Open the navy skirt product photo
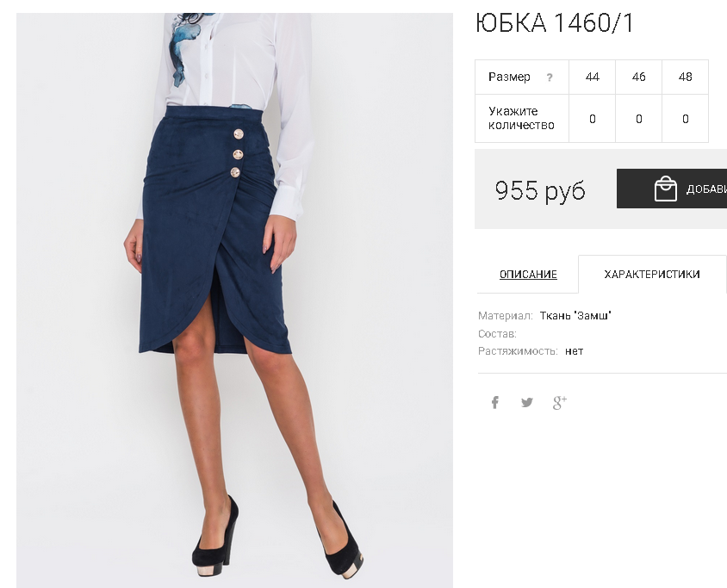 tap(234, 300)
